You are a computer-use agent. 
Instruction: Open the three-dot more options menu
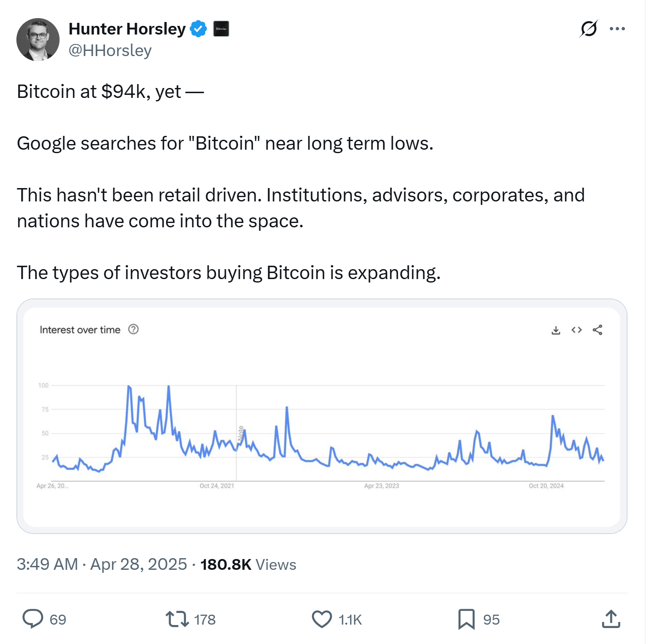(617, 29)
